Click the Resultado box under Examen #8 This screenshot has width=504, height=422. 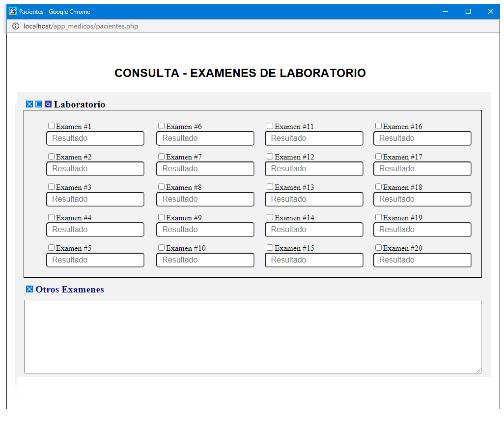click(x=205, y=199)
